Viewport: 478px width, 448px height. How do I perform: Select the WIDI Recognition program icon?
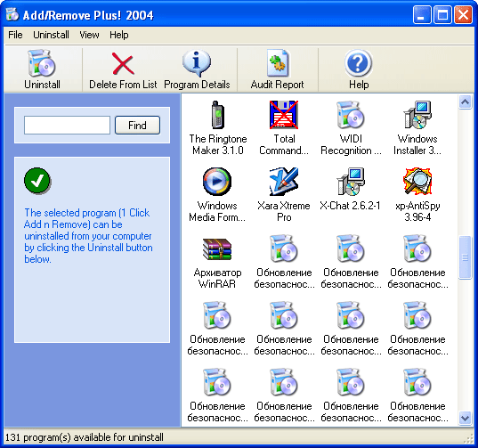click(351, 115)
